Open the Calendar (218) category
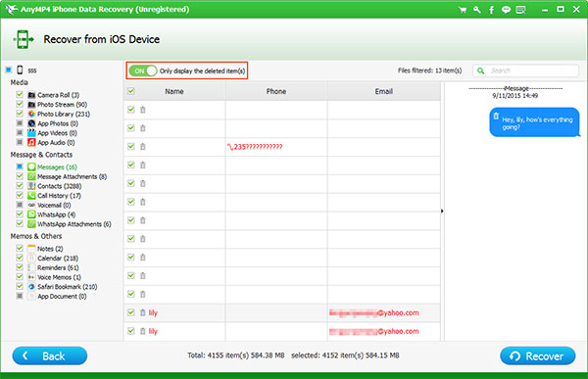The width and height of the screenshot is (588, 379). [x=58, y=259]
